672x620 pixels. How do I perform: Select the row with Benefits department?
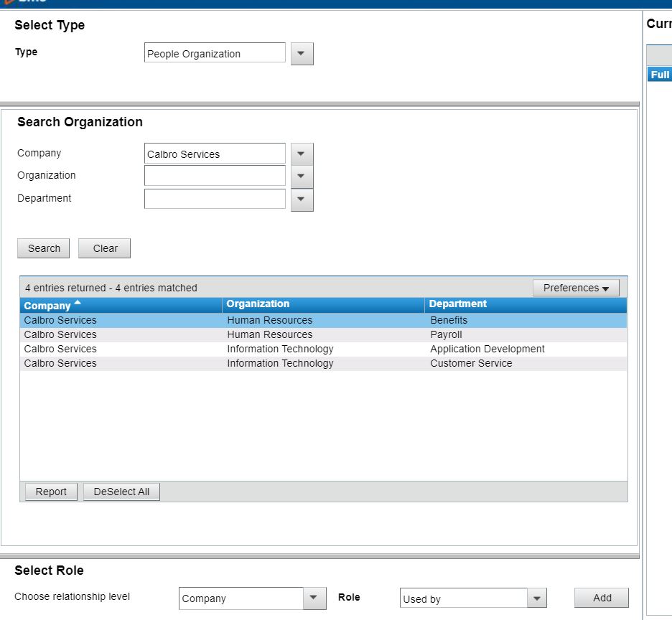pos(323,321)
